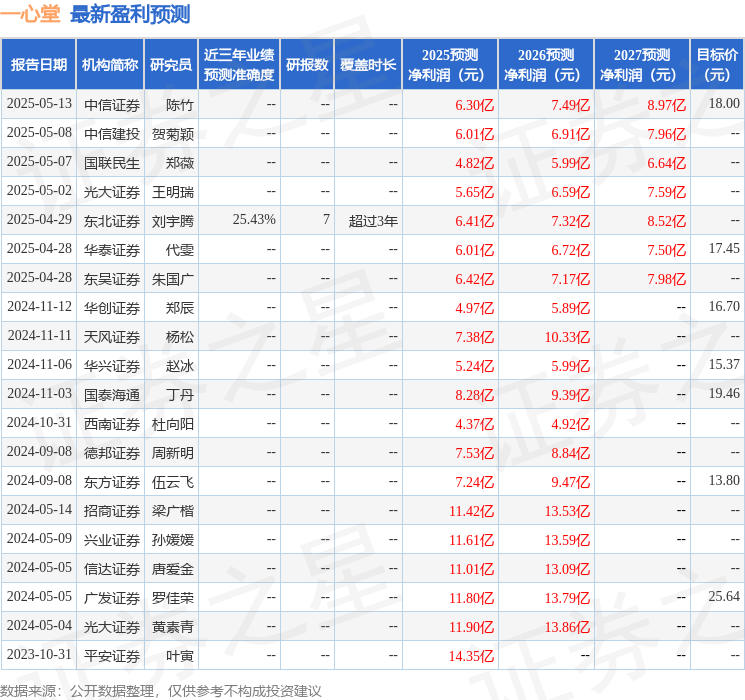Select the 最新盈利预测 heading
Screen dimensions: 745x700
[130, 14]
